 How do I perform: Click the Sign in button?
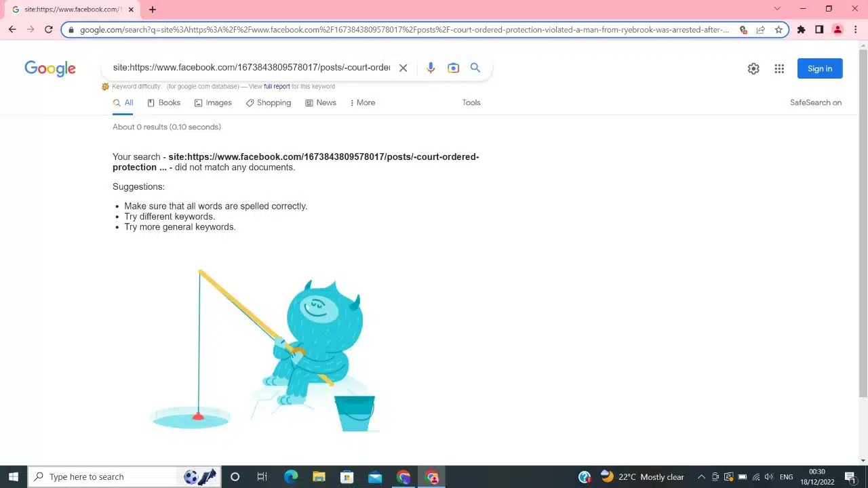coord(819,68)
